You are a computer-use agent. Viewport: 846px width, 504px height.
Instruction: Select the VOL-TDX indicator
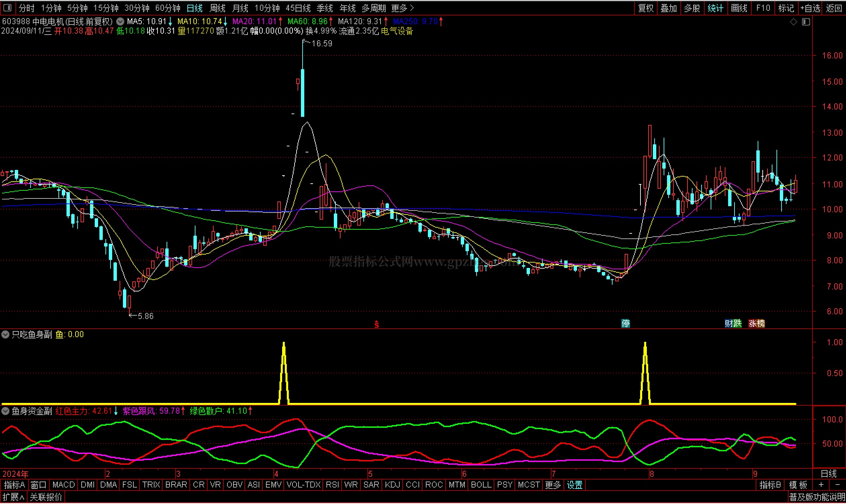pyautogui.click(x=304, y=486)
